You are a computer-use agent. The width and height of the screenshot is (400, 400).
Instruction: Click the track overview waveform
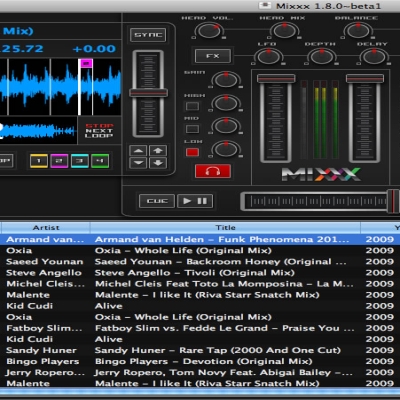click(38, 131)
